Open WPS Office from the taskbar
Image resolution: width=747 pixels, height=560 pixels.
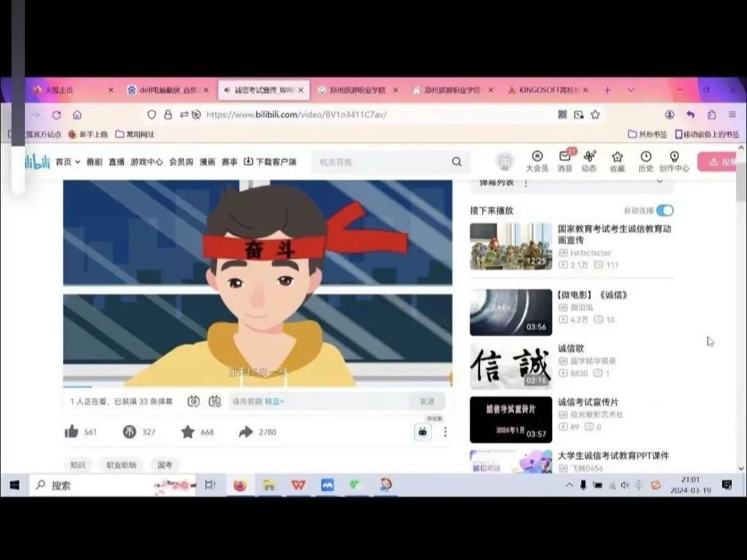[x=298, y=485]
